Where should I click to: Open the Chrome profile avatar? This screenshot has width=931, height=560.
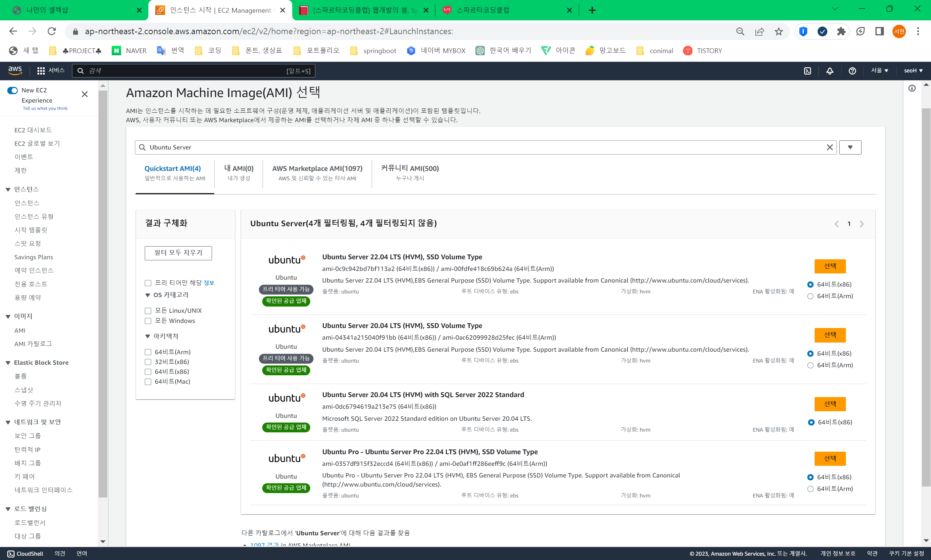(899, 31)
